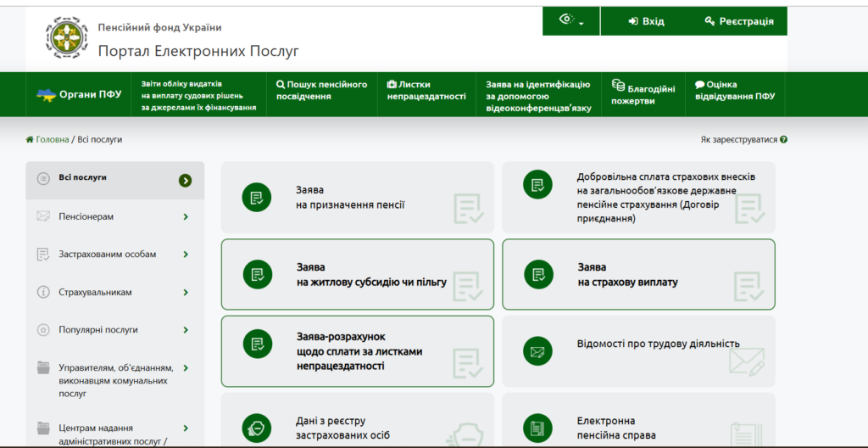Open the Органи ПФУ menu item
This screenshot has height=448, width=868.
pyautogui.click(x=80, y=95)
